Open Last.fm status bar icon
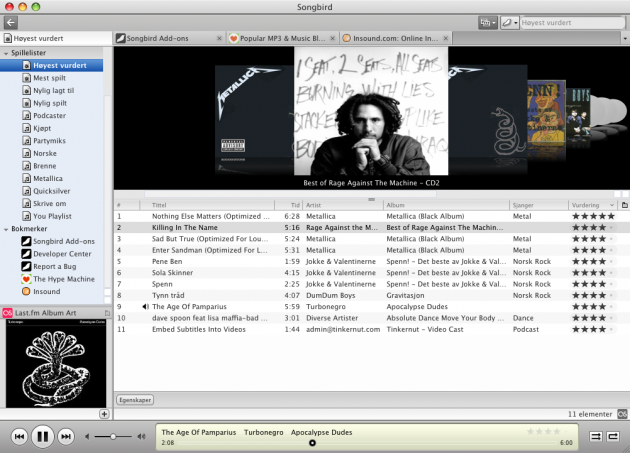 622,414
